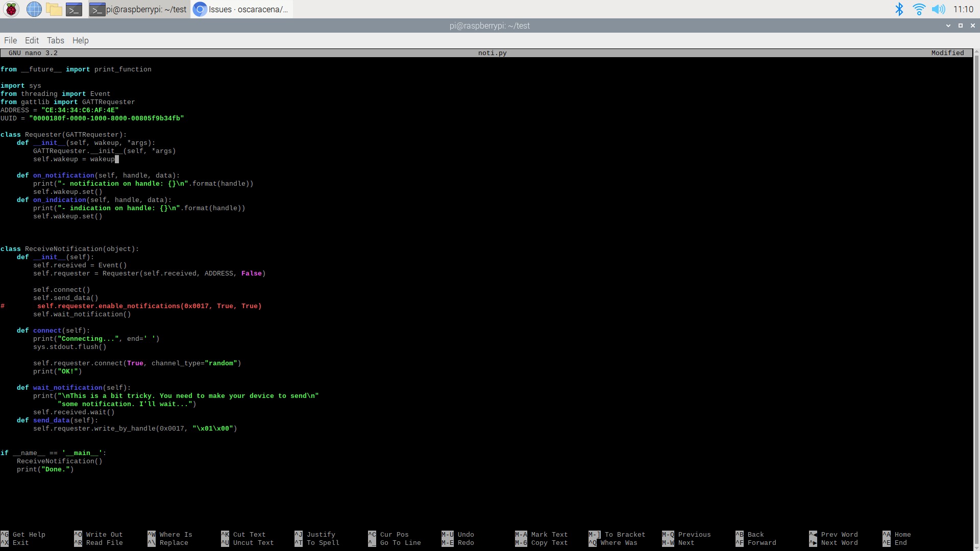Click the commented enable_notifications line
This screenshot has height=551, width=980.
point(149,306)
